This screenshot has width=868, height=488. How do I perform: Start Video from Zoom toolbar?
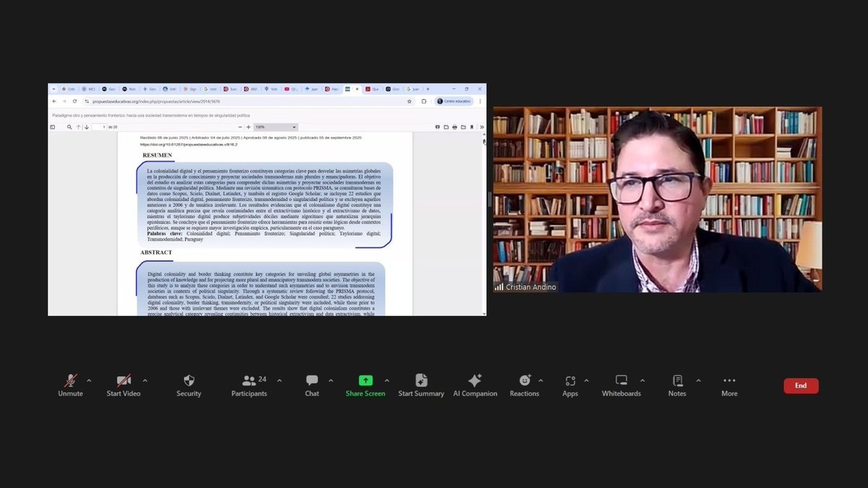click(x=124, y=385)
